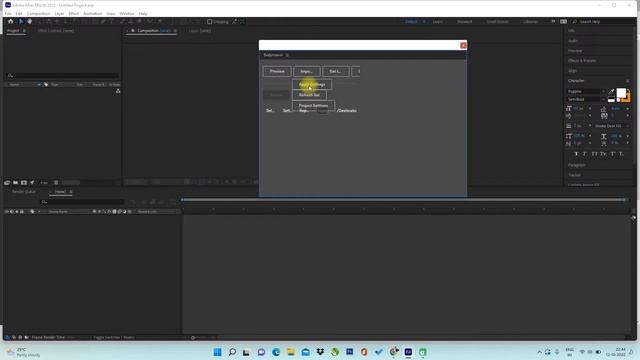Go to the Home screen icon
This screenshot has height=360, width=640.
(11, 22)
